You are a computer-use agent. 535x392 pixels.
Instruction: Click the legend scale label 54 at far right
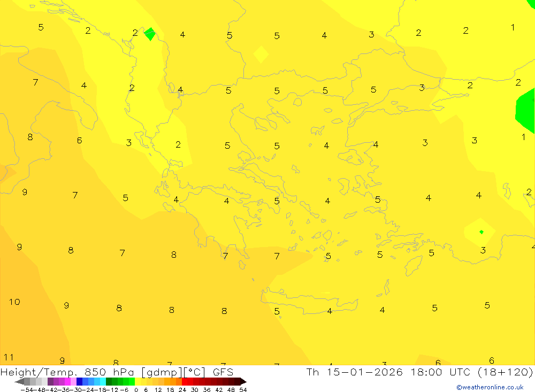(243, 390)
